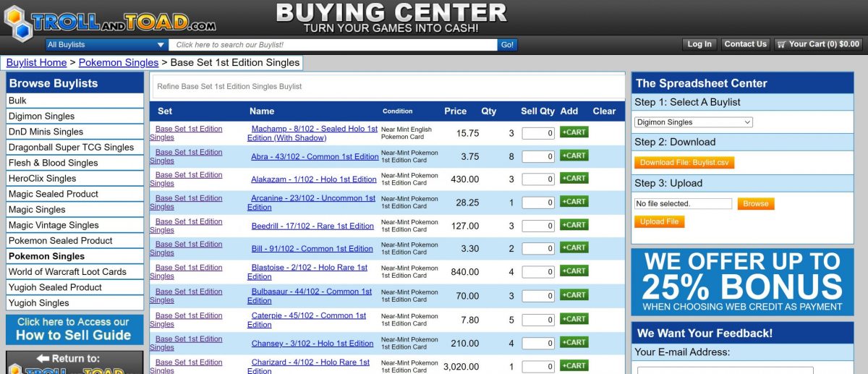Click Download File: Buylist.csv button

(x=684, y=163)
